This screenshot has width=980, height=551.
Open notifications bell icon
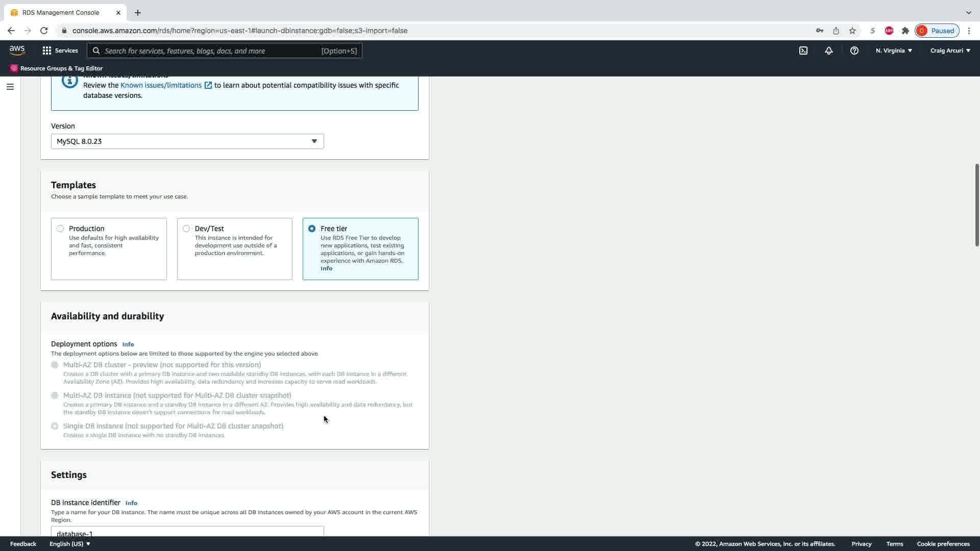click(828, 51)
